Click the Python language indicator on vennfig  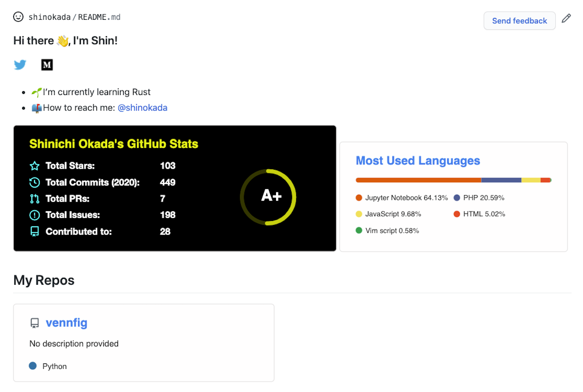point(32,366)
